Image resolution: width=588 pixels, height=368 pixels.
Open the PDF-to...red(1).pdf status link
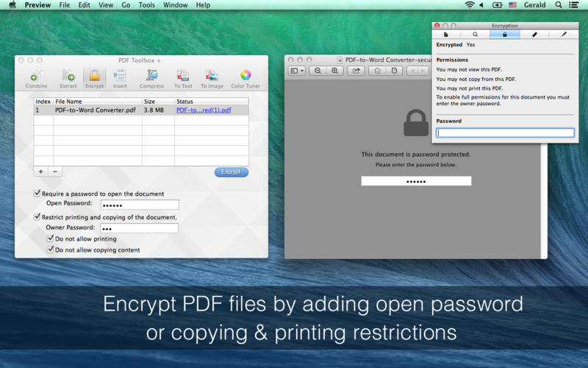pyautogui.click(x=204, y=110)
